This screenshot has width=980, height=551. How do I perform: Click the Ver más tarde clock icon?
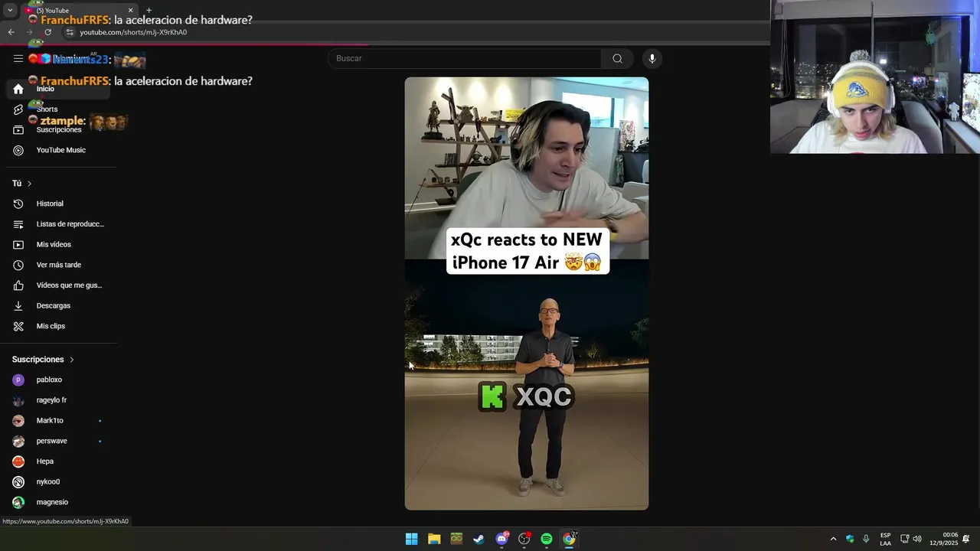pos(18,265)
